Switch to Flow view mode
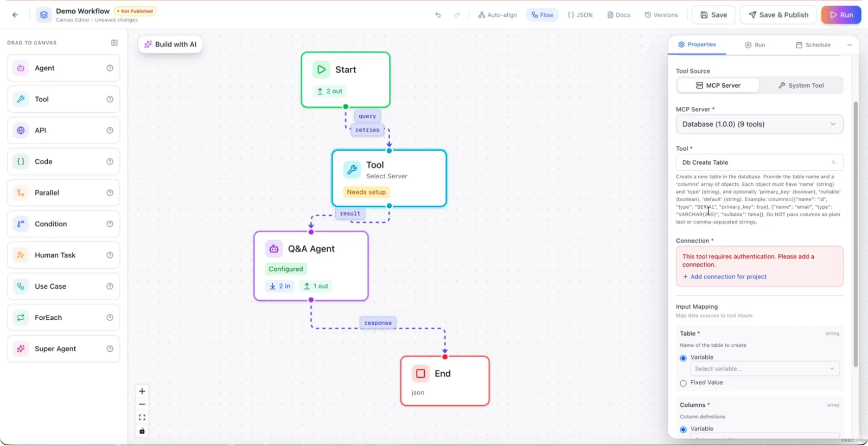 542,15
